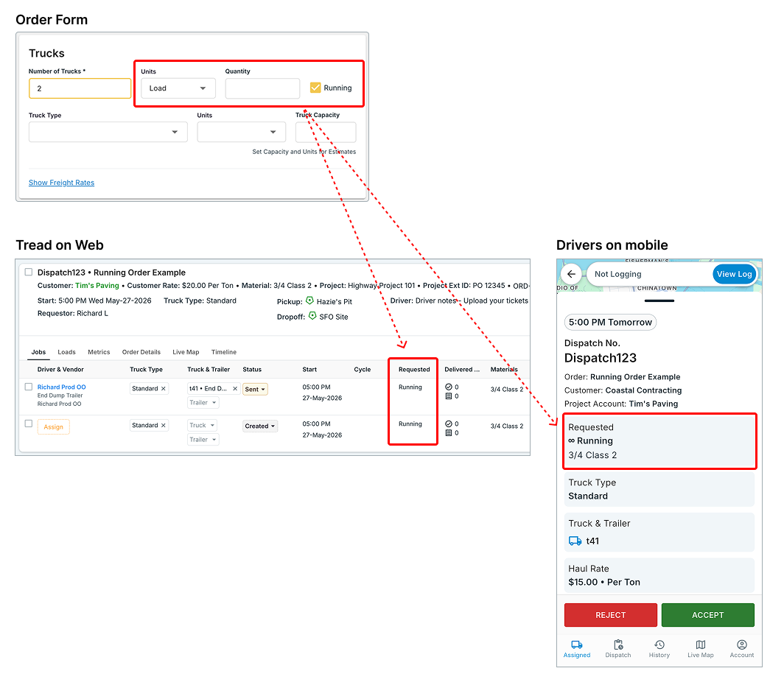Click the Requested column header

point(414,370)
